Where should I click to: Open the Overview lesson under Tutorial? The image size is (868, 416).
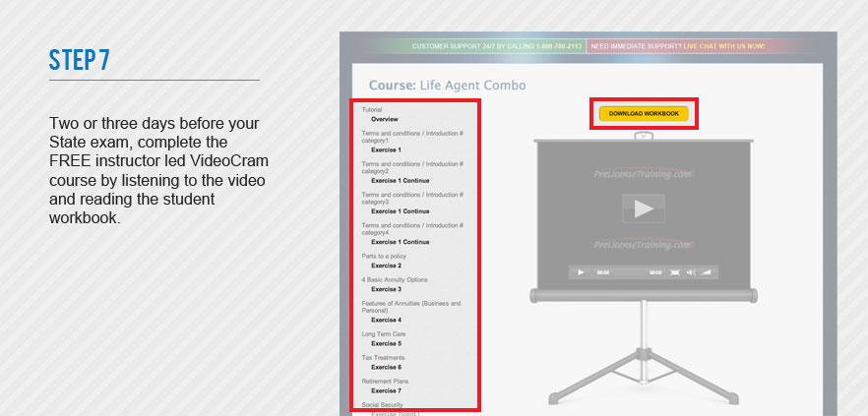tap(385, 119)
